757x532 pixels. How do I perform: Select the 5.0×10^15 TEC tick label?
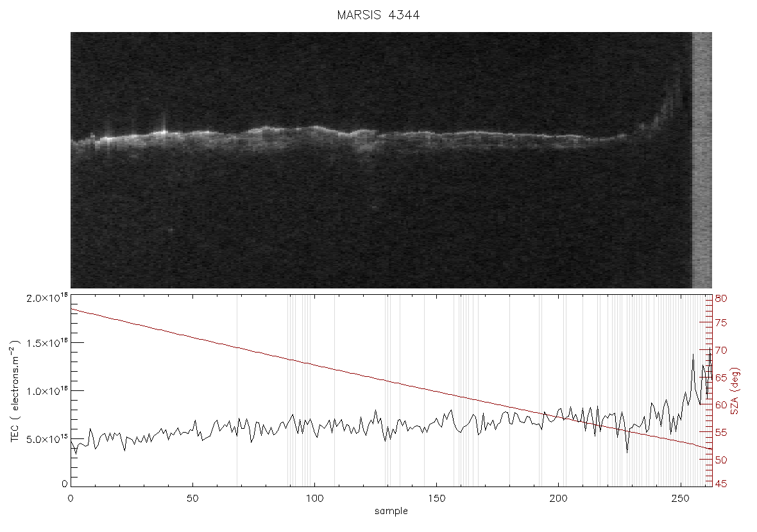pos(47,439)
